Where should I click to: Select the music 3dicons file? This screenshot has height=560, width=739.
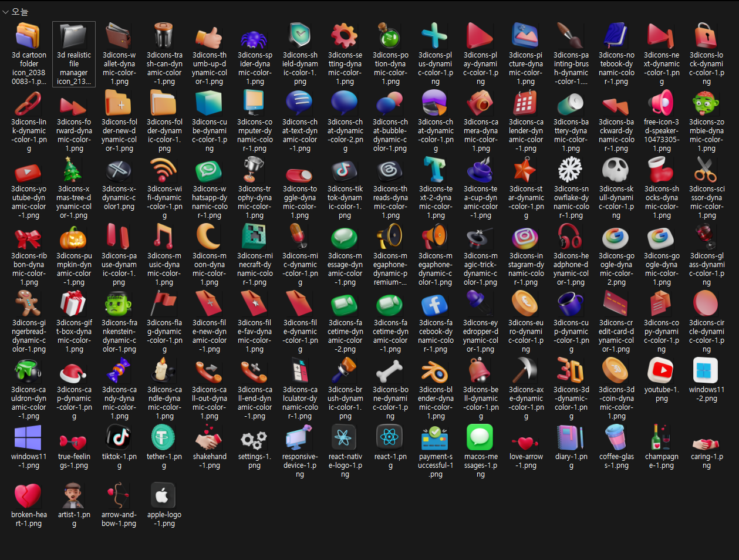pos(164,255)
